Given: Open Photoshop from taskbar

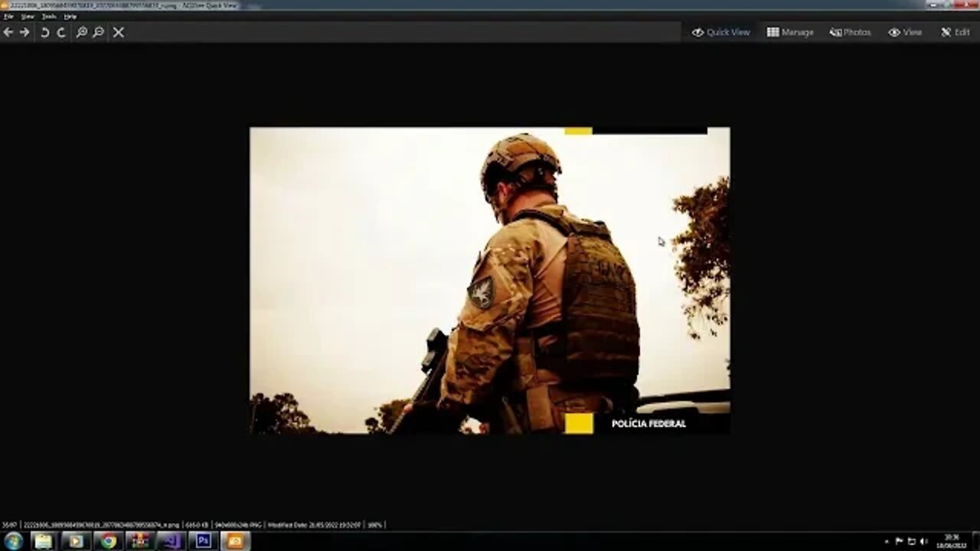Looking at the screenshot, I should 204,541.
